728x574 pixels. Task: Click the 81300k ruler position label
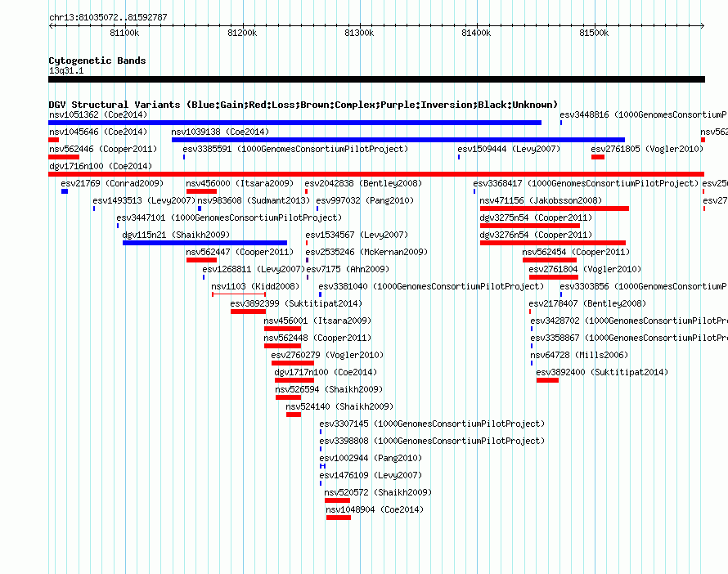point(359,33)
